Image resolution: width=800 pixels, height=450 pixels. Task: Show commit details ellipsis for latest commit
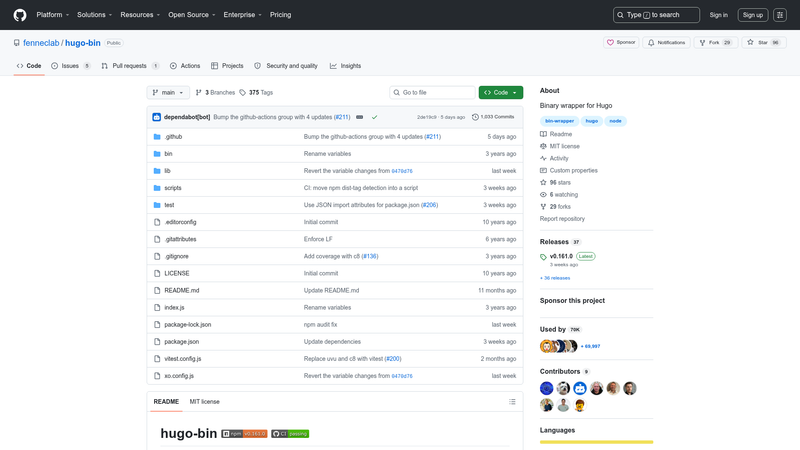[x=360, y=117]
